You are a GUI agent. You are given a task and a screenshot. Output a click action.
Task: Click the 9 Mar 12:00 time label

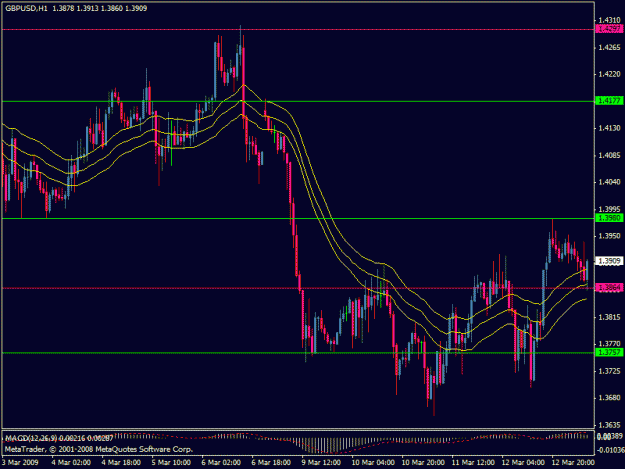click(x=321, y=462)
